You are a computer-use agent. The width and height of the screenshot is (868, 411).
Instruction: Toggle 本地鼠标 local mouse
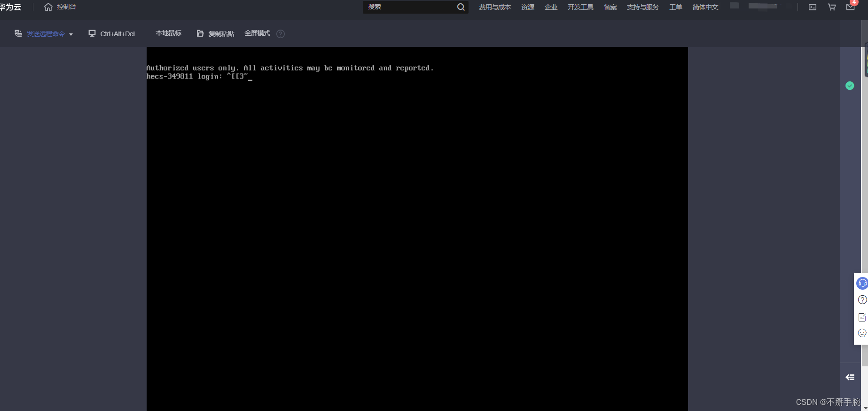(x=169, y=33)
